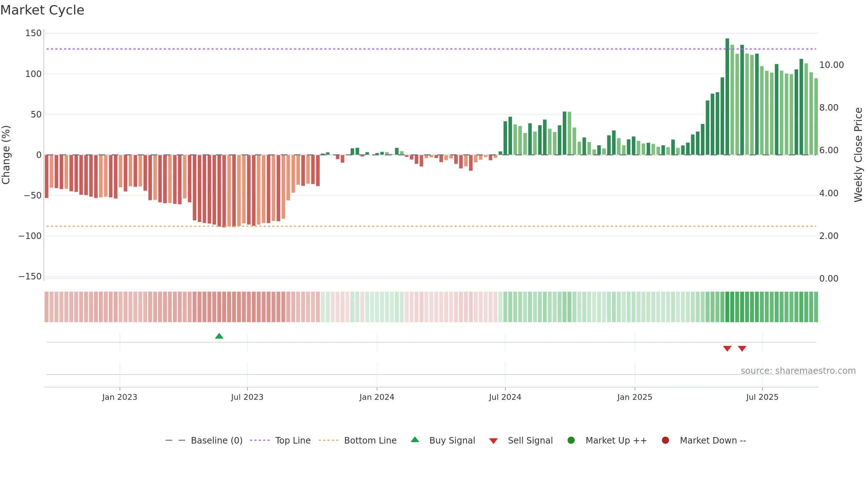Click the 150 left axis tick label
868x488 pixels.
[x=34, y=33]
